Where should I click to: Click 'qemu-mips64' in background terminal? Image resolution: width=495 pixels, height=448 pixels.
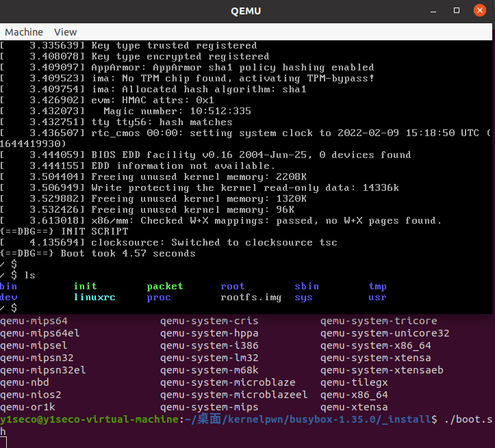coord(34,321)
